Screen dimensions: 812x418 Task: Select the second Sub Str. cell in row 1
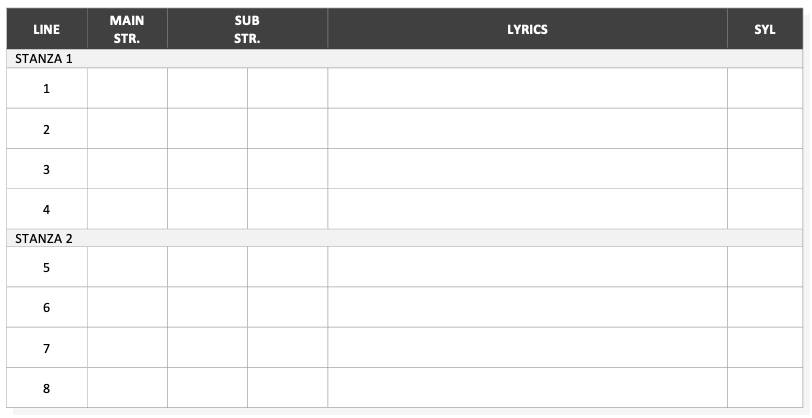tap(287, 88)
